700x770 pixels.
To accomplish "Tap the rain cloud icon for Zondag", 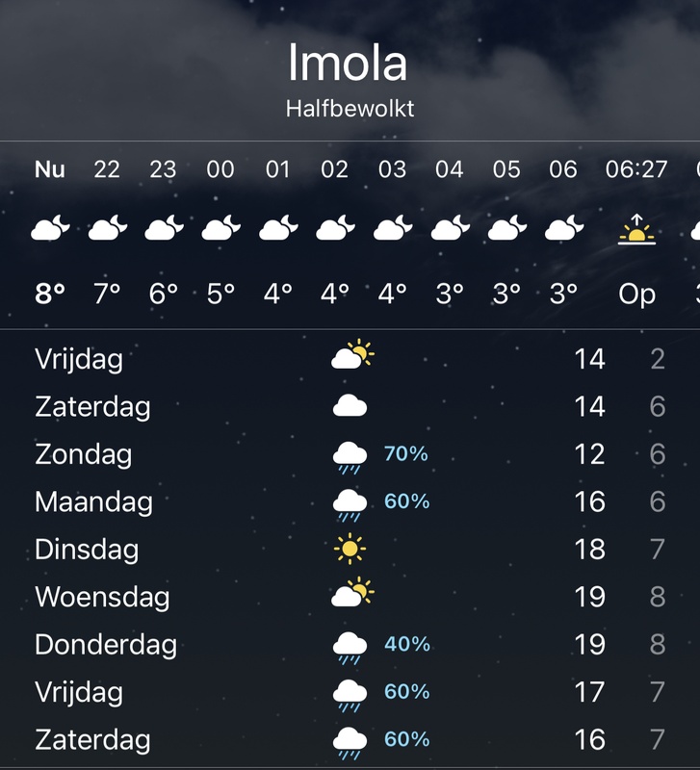I will click(350, 458).
